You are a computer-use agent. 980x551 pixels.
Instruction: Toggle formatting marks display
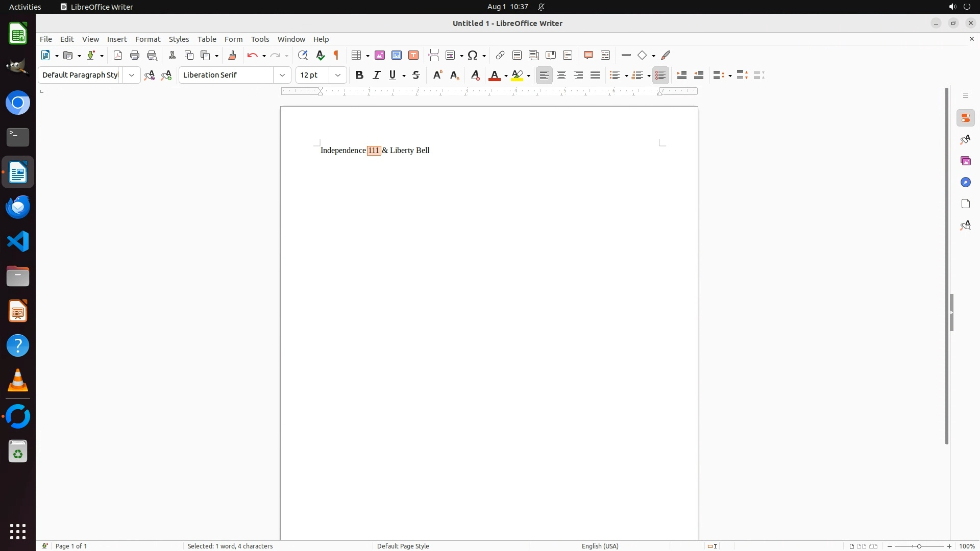tap(336, 56)
